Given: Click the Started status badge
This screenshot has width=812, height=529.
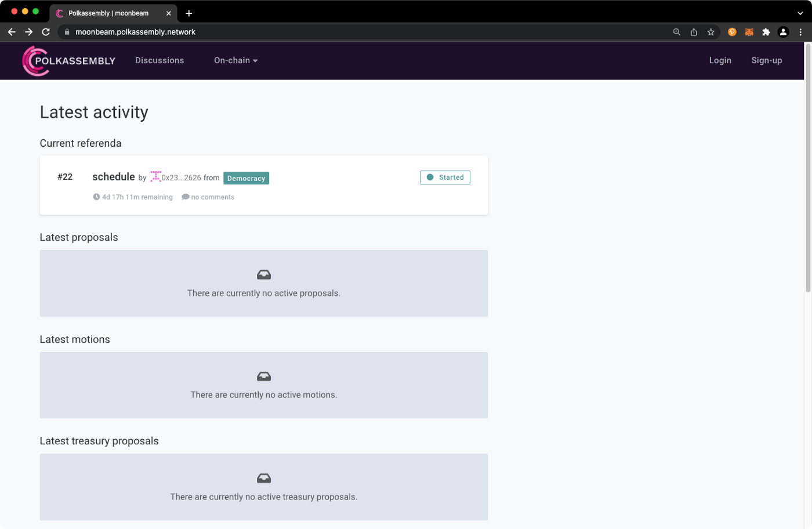Looking at the screenshot, I should click(445, 177).
